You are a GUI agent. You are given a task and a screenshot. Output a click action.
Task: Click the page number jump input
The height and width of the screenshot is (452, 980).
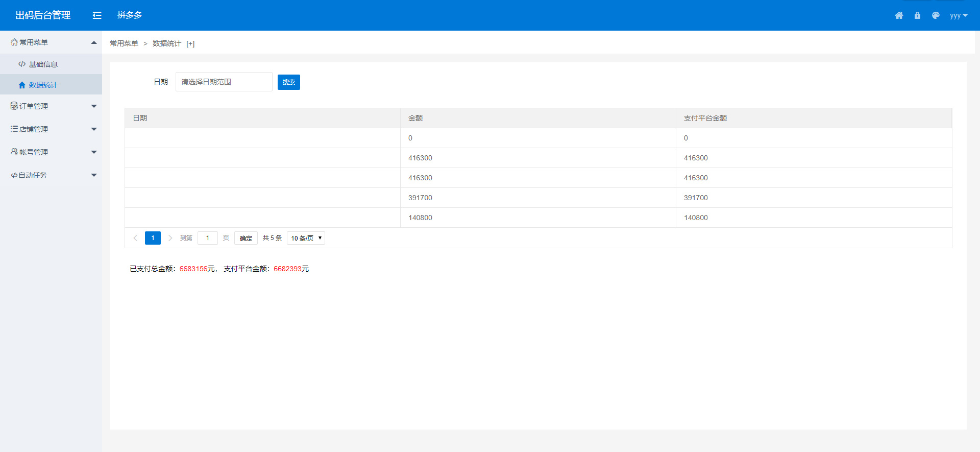208,238
